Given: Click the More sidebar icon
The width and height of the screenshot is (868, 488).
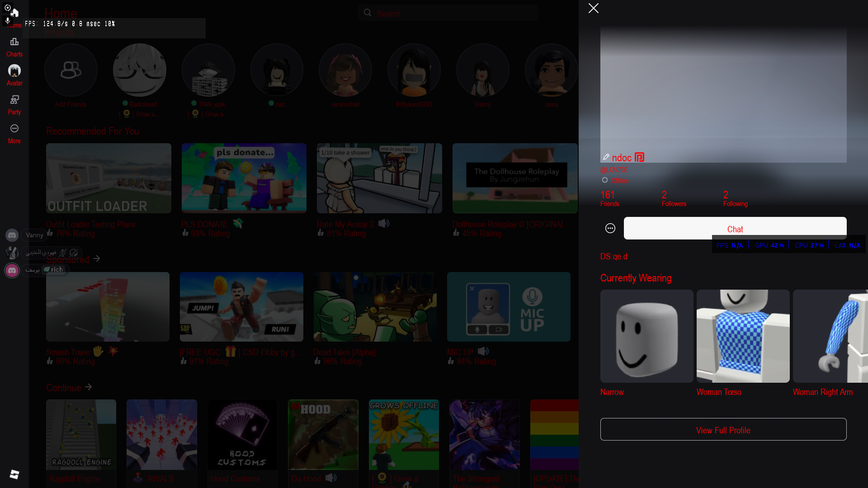Looking at the screenshot, I should point(14,133).
